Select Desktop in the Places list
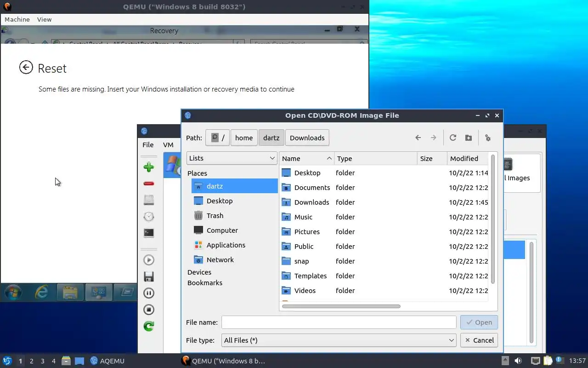Screen dimensions: 588x368 pos(235,201)
